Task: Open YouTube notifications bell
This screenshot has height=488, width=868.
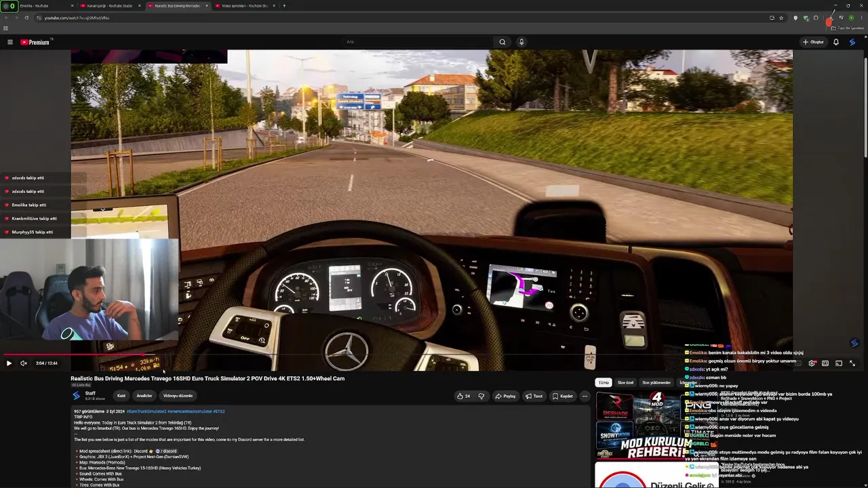Action: pos(836,42)
